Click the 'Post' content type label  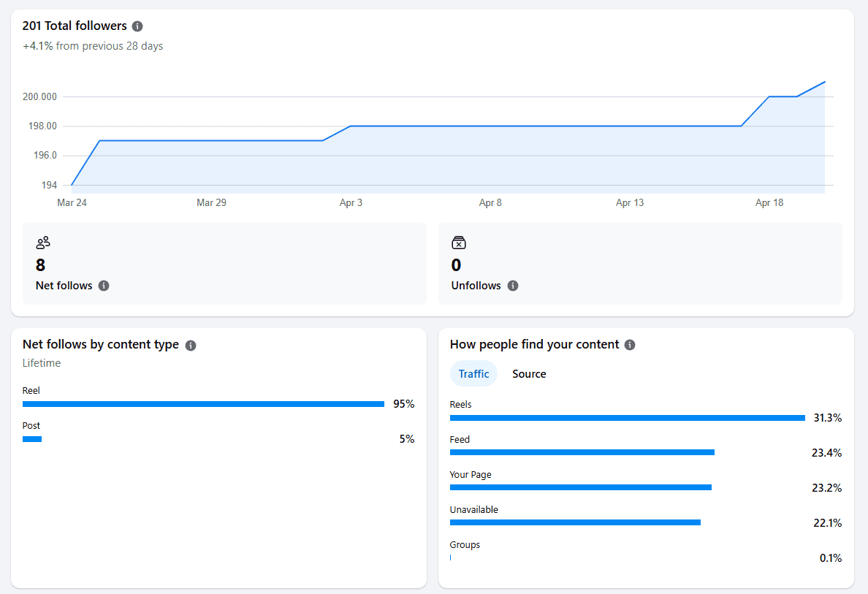31,426
